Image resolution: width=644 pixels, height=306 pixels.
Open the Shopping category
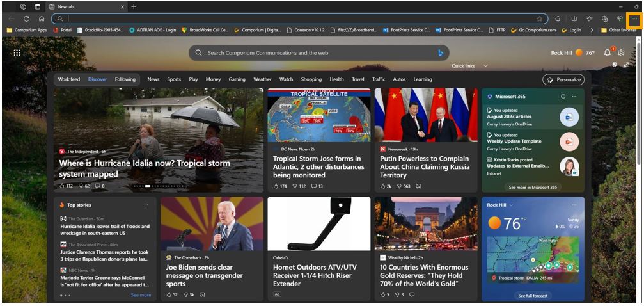pos(311,79)
